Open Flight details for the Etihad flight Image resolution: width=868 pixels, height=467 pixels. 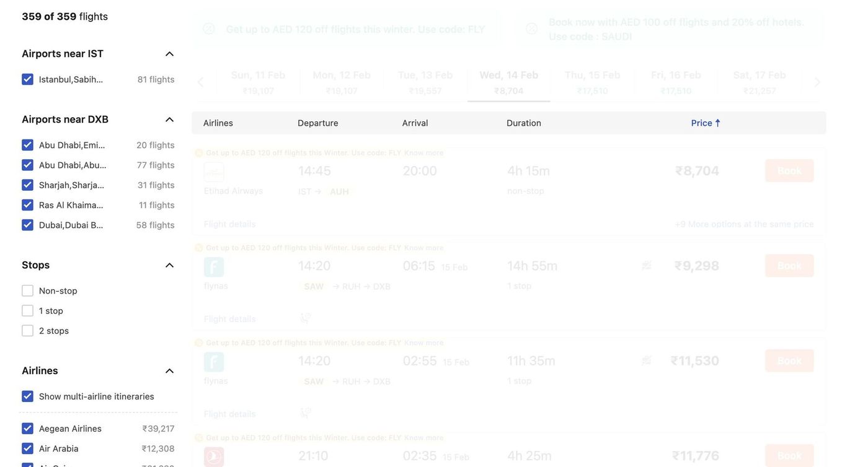coord(230,224)
